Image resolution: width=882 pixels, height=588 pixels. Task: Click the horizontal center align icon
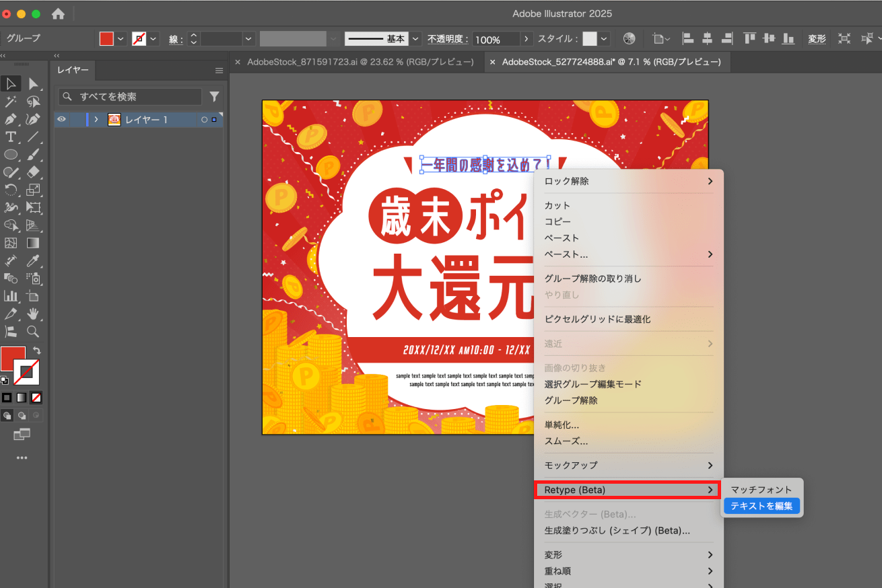(707, 38)
